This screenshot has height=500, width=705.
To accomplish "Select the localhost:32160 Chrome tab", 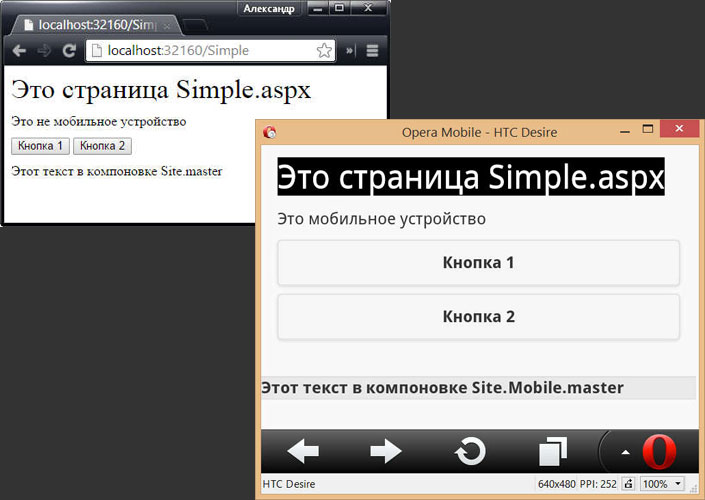I will point(95,25).
